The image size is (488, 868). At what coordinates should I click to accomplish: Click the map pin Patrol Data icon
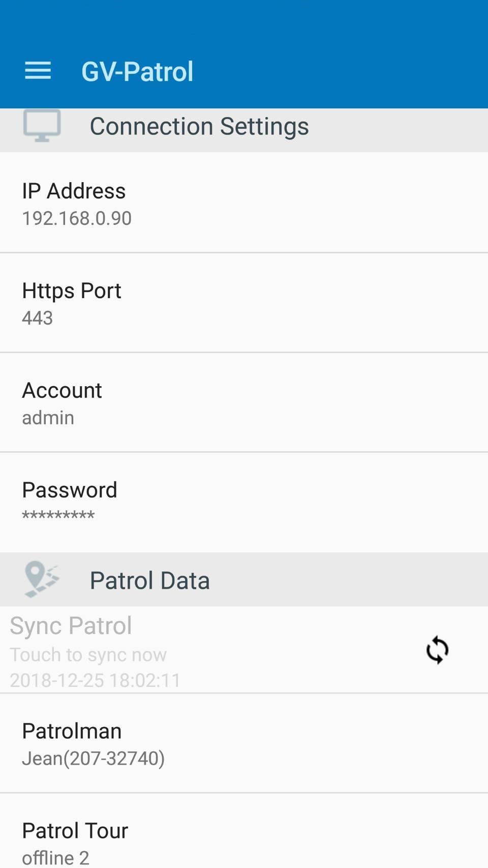click(x=41, y=580)
